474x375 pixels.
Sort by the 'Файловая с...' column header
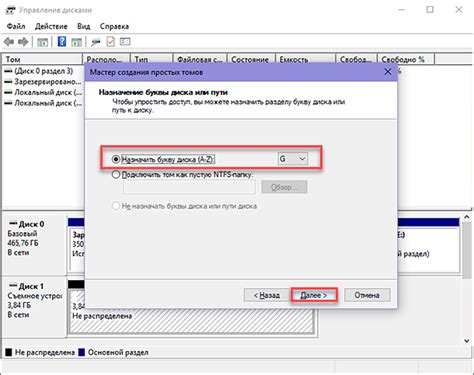(200, 59)
